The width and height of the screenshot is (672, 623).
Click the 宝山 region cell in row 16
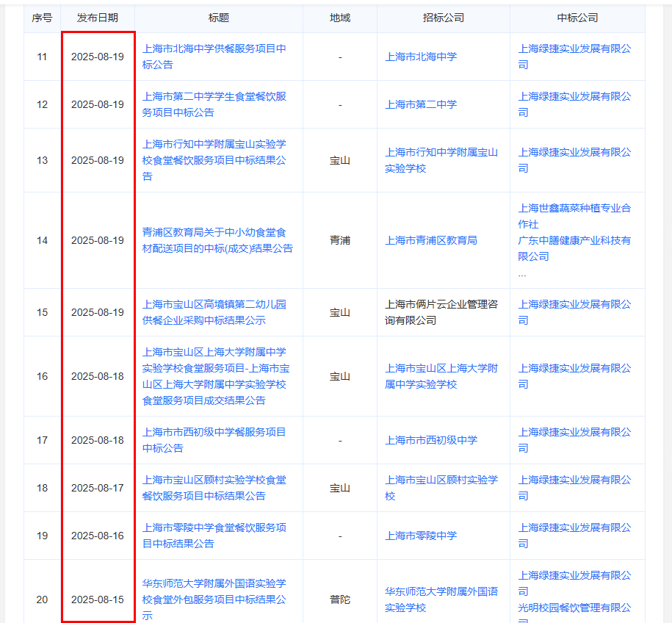[340, 376]
